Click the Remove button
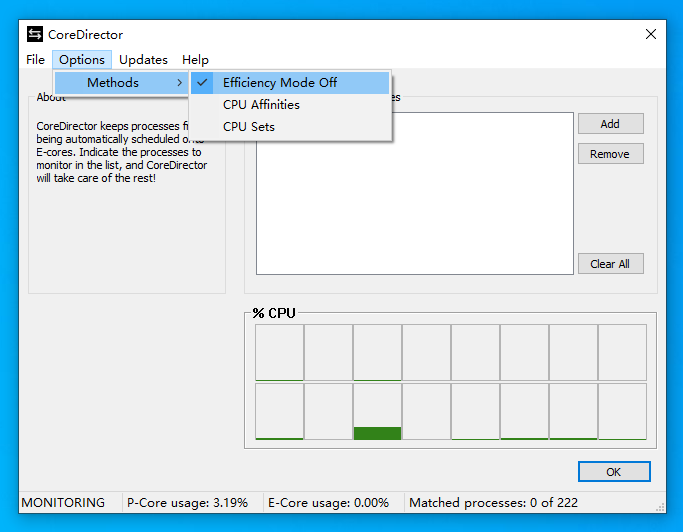Image resolution: width=683 pixels, height=532 pixels. (x=611, y=154)
